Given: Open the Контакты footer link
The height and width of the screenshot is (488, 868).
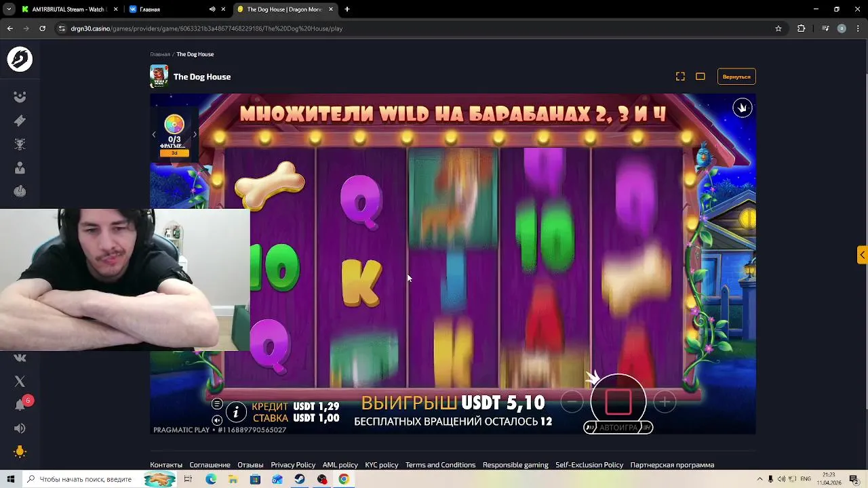Looking at the screenshot, I should click(166, 465).
